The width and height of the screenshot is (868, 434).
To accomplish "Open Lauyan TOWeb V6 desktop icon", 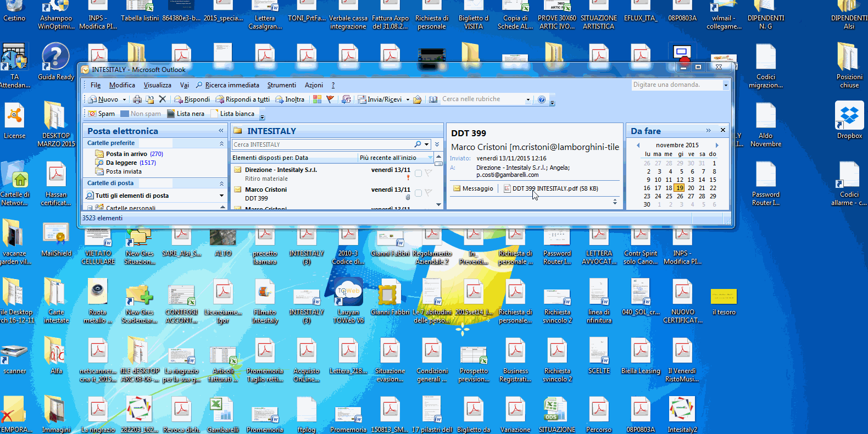I will click(x=348, y=301).
